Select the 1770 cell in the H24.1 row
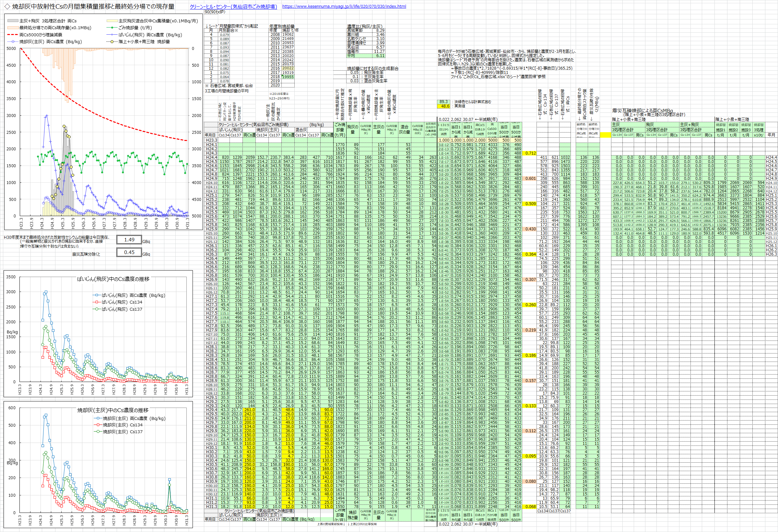This screenshot has width=778, height=532. (x=340, y=145)
